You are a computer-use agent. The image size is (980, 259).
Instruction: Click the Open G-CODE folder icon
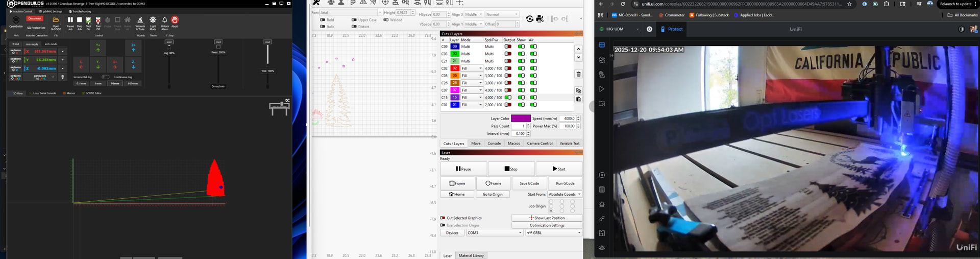(x=56, y=20)
